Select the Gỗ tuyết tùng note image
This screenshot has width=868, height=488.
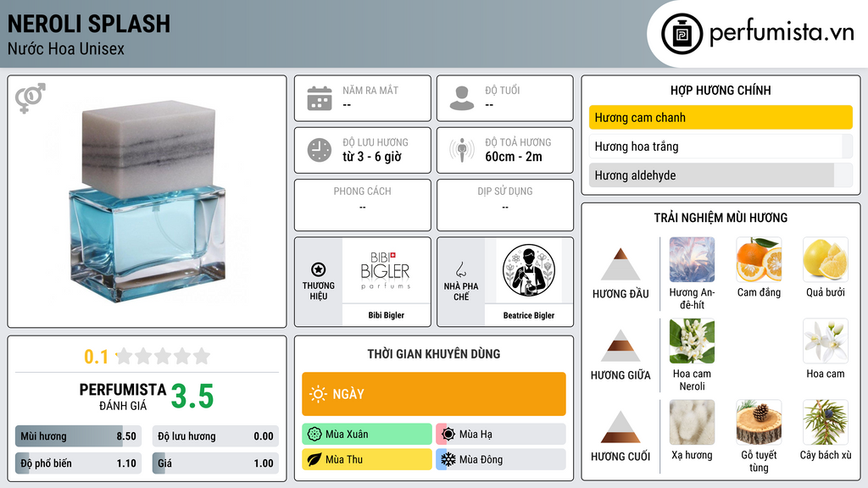pos(759,422)
